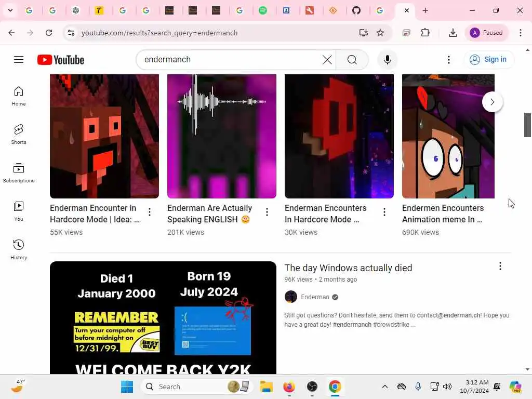532x399 pixels.
Task: Open the YouTube guide hamburger menu
Action: (x=19, y=60)
